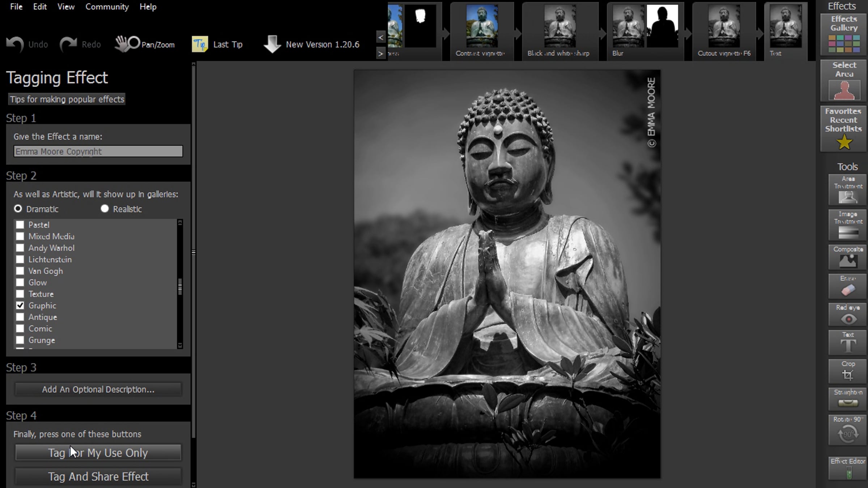Show next effect steps with right arrow
Image resolution: width=868 pixels, height=488 pixels.
click(x=380, y=54)
